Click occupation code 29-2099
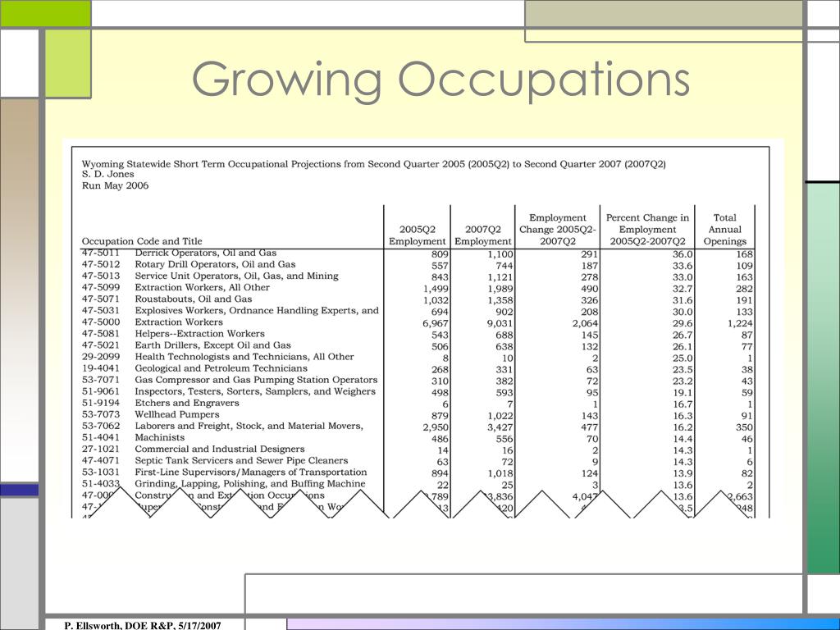 [x=101, y=357]
